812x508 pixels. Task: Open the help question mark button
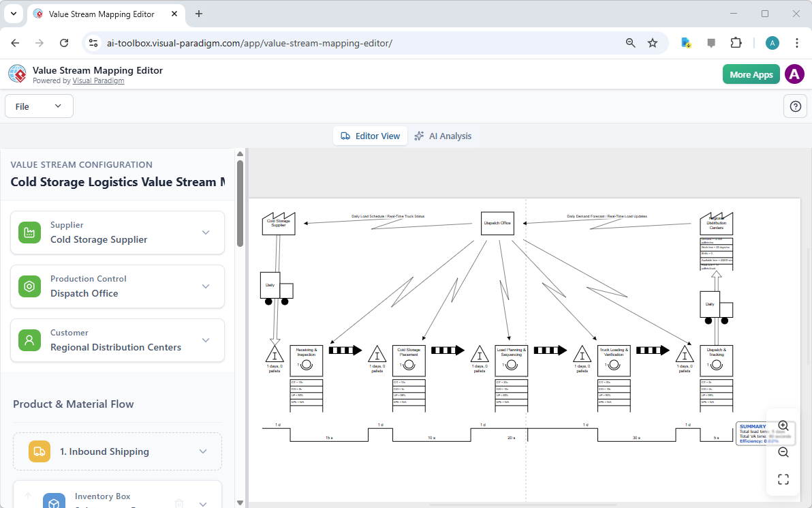click(x=795, y=106)
